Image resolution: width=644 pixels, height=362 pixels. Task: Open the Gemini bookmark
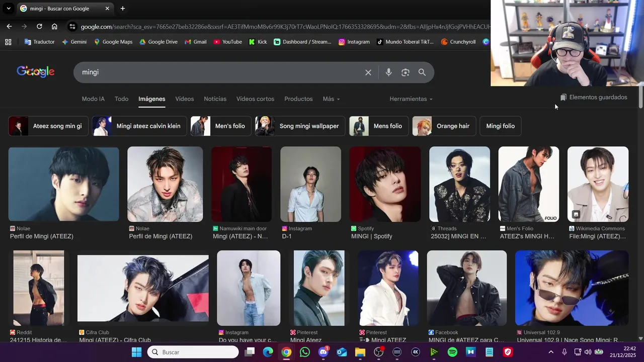point(74,42)
